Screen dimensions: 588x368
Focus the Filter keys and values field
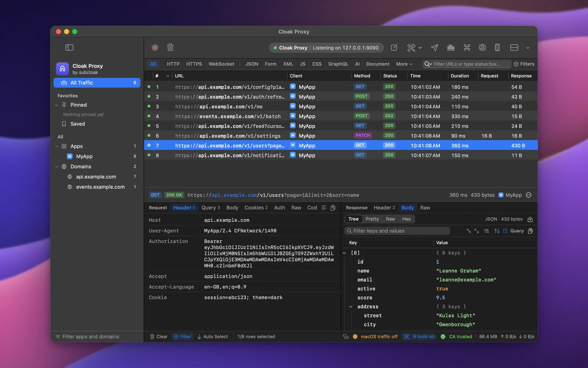click(x=397, y=231)
